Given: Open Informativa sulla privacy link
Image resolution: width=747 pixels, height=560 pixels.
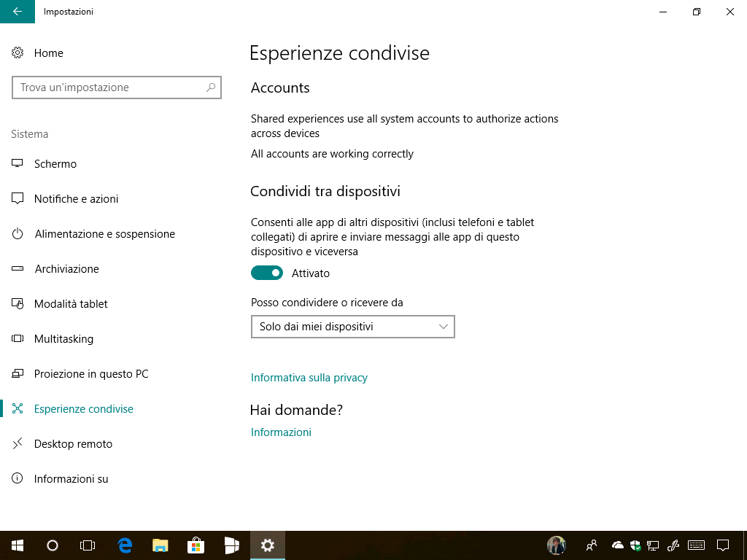Looking at the screenshot, I should 309,378.
